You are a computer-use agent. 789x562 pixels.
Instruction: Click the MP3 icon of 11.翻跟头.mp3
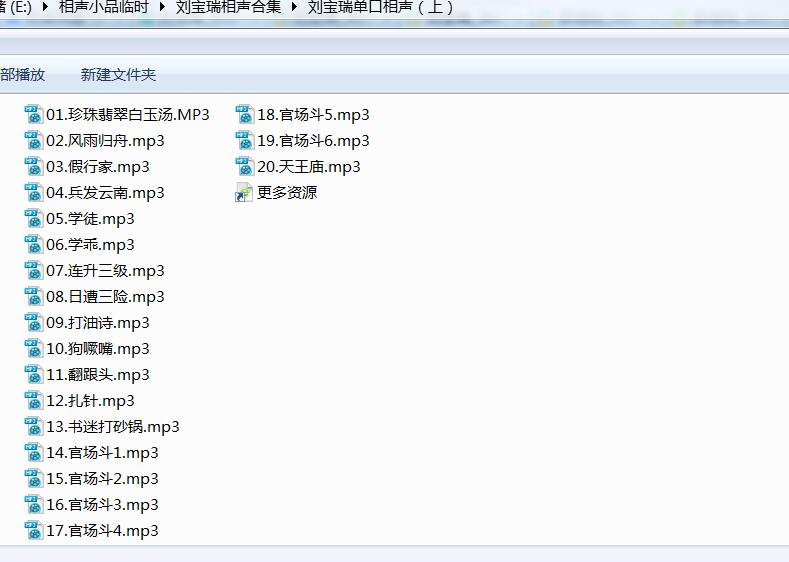click(34, 374)
